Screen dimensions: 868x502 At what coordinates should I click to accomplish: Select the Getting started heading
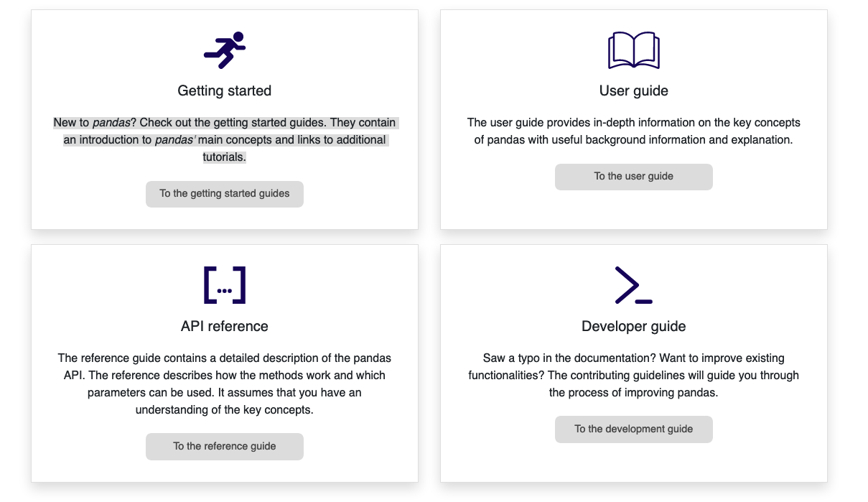[x=225, y=91]
